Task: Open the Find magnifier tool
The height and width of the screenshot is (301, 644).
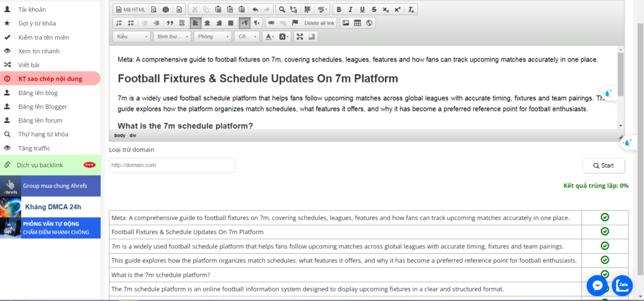Action: tap(282, 9)
